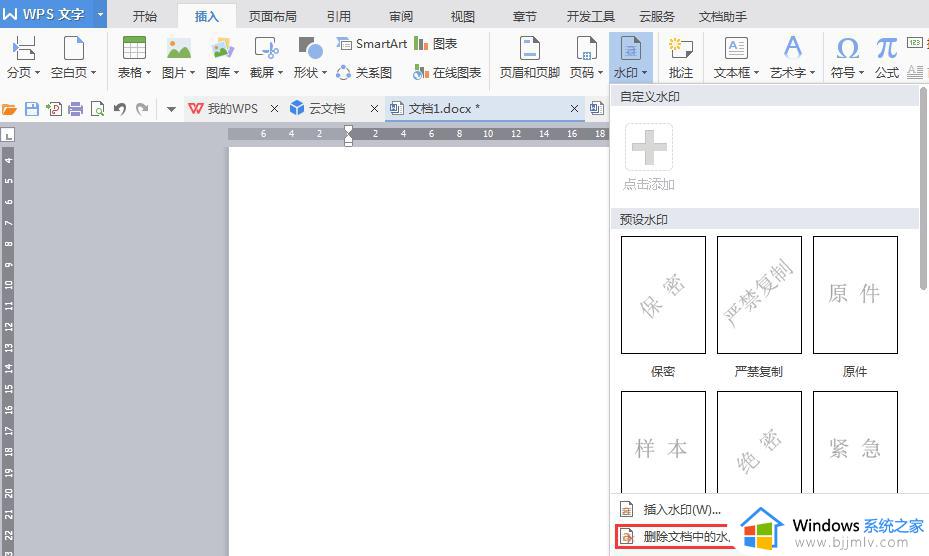Switch to the 页面布局 ribbon tab

(x=273, y=17)
